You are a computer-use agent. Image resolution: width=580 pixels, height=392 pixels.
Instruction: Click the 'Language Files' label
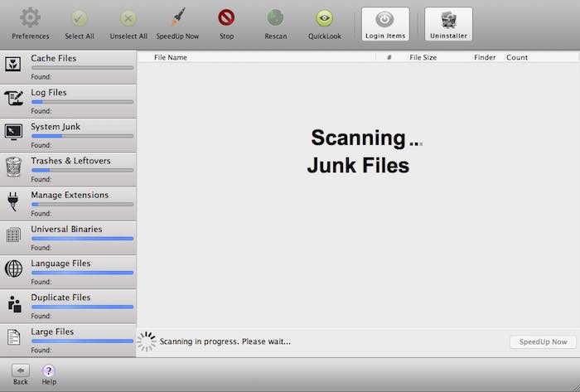(x=60, y=264)
